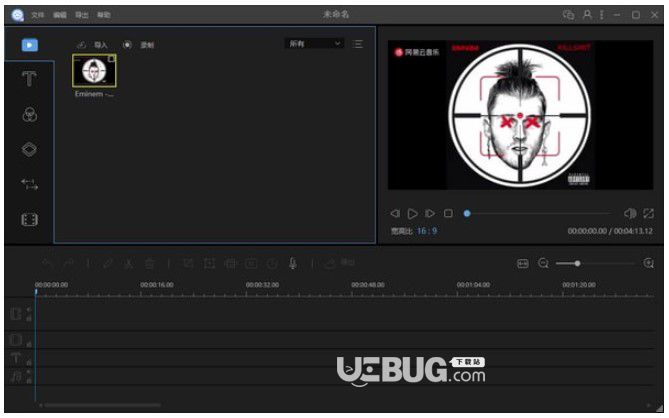Click the Eminem clip file name
Image resolution: width=669 pixels, height=418 pixels.
point(94,94)
